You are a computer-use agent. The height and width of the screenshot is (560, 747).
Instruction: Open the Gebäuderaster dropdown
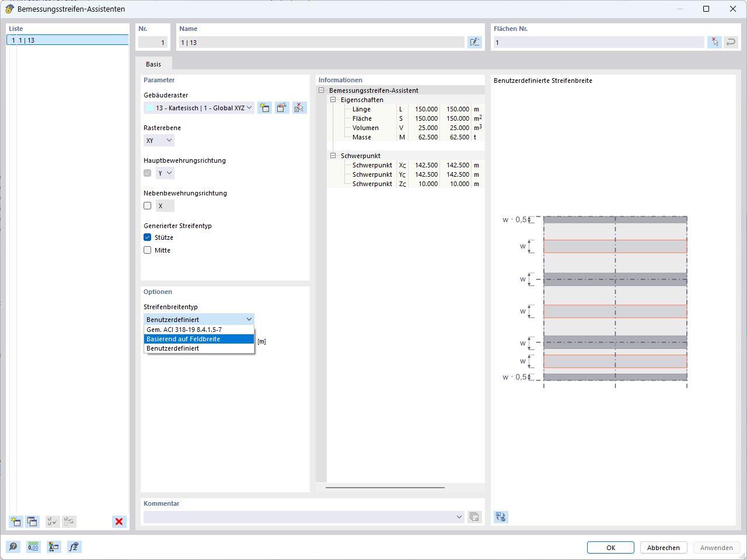[x=199, y=108]
